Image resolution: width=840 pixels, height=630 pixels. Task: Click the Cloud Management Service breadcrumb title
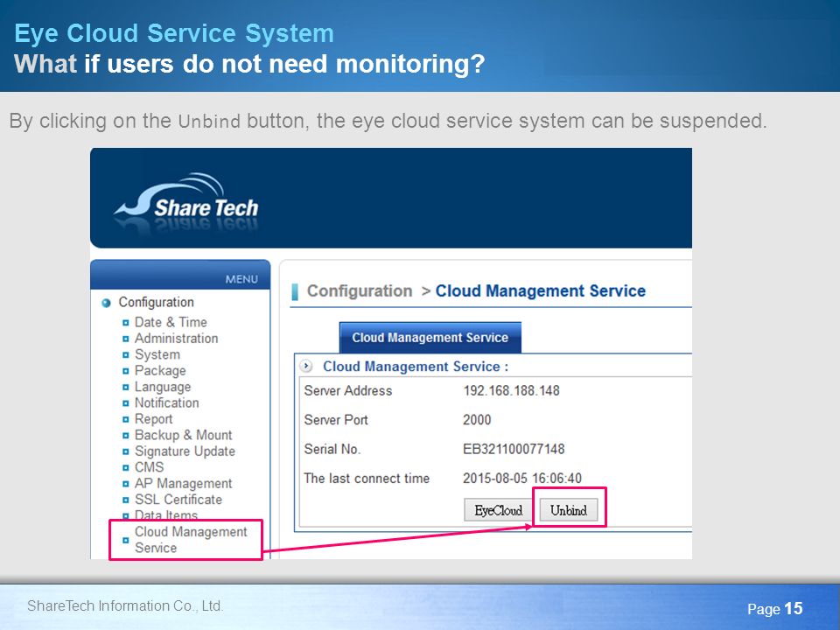pos(540,290)
